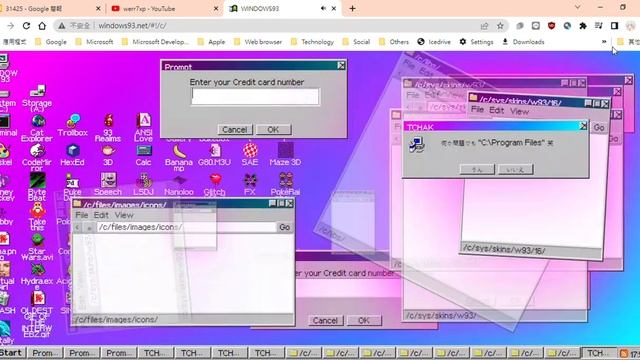The height and width of the screenshot is (360, 640).
Task: Open a new browser tab
Action: pyautogui.click(x=352, y=8)
